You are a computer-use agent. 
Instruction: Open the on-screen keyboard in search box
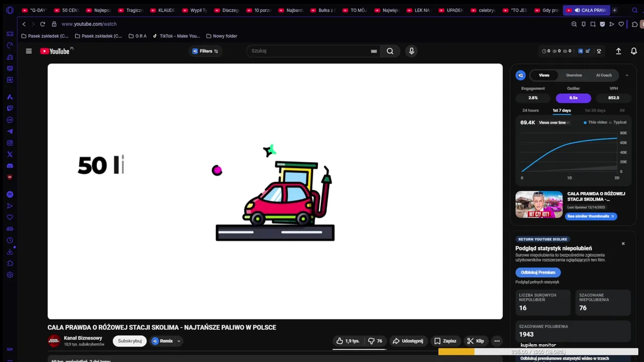click(x=374, y=51)
